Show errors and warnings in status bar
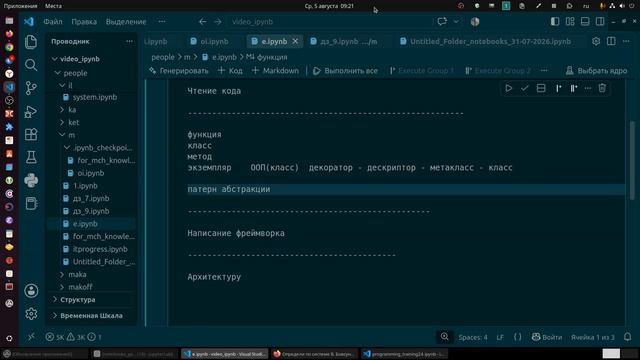Viewport: 640px width, 360px height. tap(73, 337)
